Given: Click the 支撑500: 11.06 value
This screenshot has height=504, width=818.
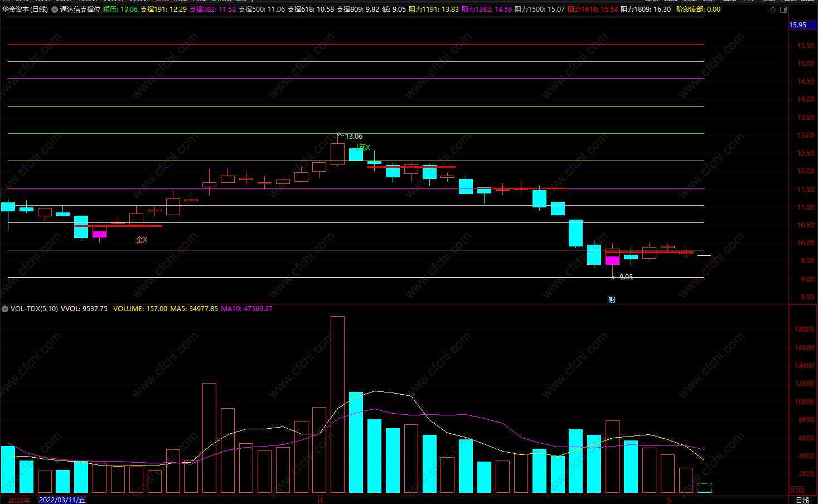Looking at the screenshot, I should point(262,9).
